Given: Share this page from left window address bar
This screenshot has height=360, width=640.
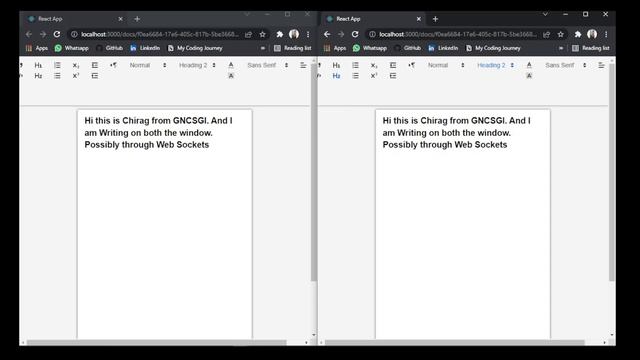Looking at the screenshot, I should pos(248,34).
